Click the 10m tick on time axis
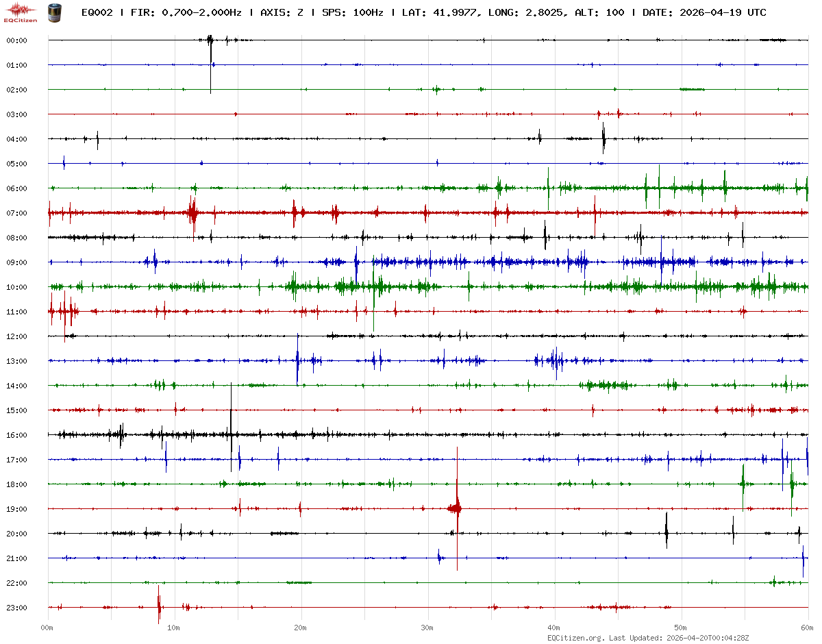Image resolution: width=822 pixels, height=644 pixels. click(x=174, y=628)
